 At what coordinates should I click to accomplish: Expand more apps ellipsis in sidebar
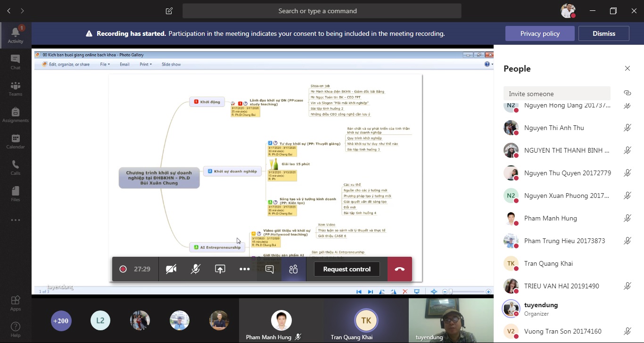16,220
